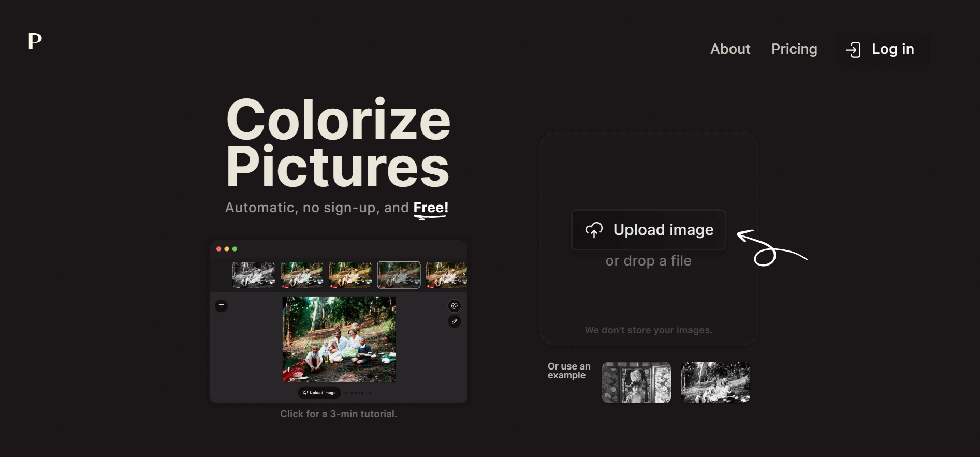Click the Log in button
980x457 pixels.
(x=882, y=49)
